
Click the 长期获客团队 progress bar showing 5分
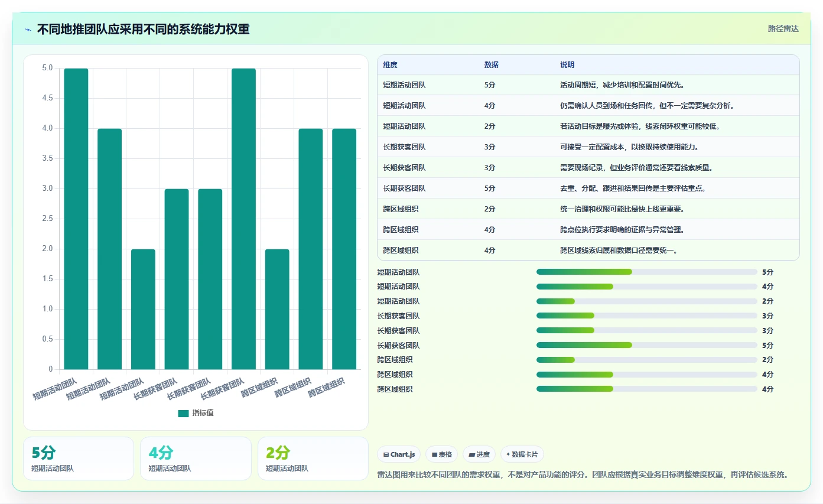tap(647, 345)
